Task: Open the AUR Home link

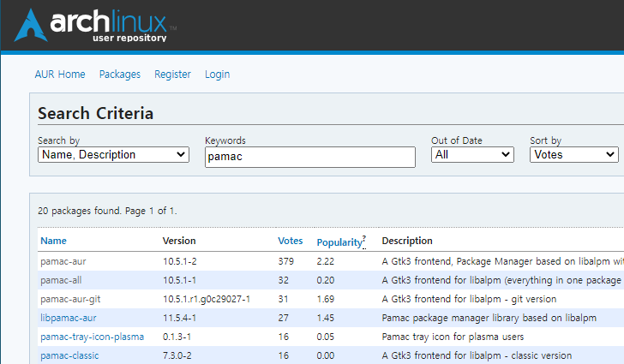Action: point(60,75)
